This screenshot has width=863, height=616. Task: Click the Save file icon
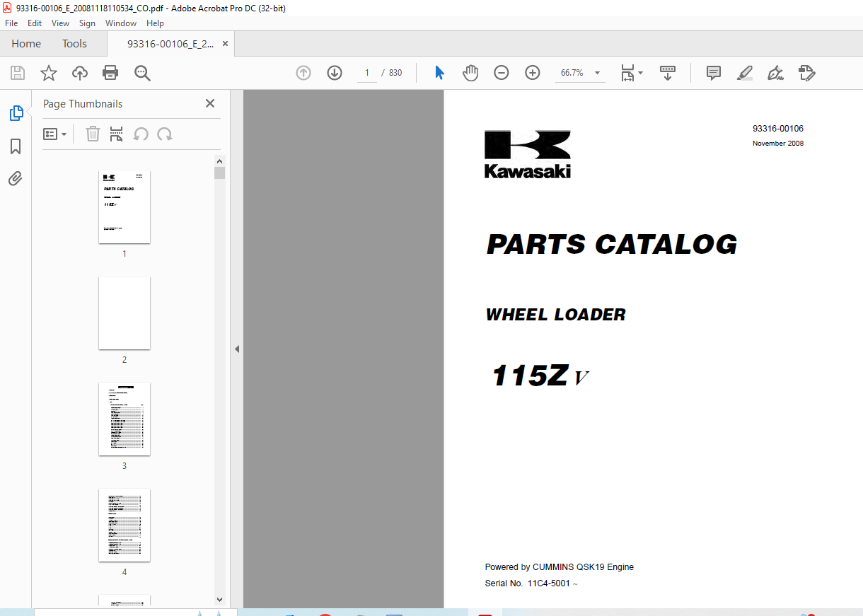point(18,73)
